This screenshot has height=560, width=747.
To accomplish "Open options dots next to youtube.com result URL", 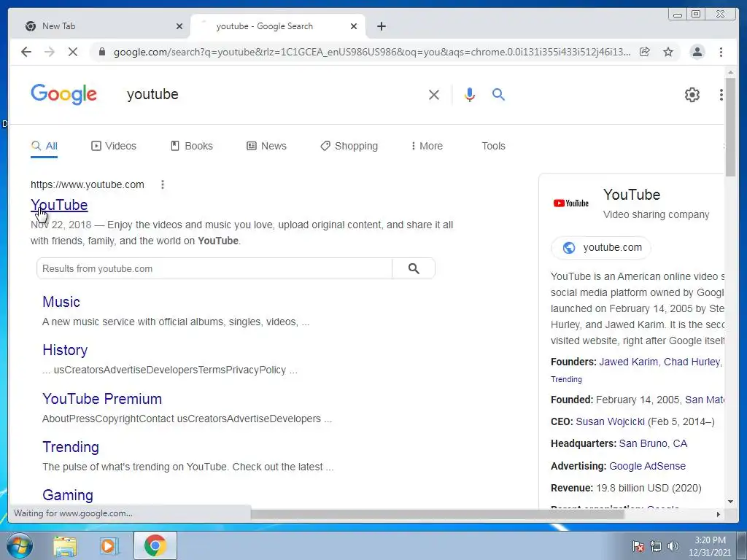I will coord(163,184).
